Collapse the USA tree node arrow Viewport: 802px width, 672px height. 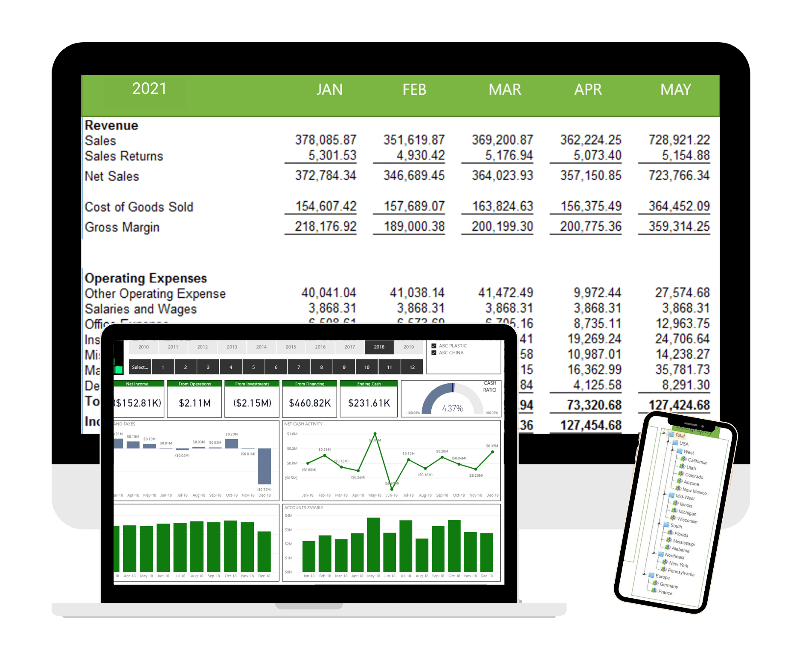coord(668,441)
